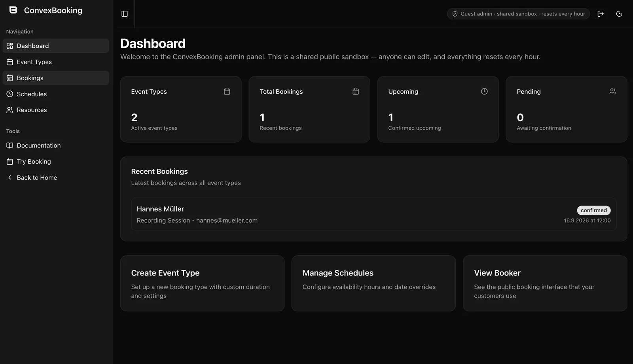This screenshot has height=364, width=633.
Task: Open the View Booker card
Action: point(545,283)
